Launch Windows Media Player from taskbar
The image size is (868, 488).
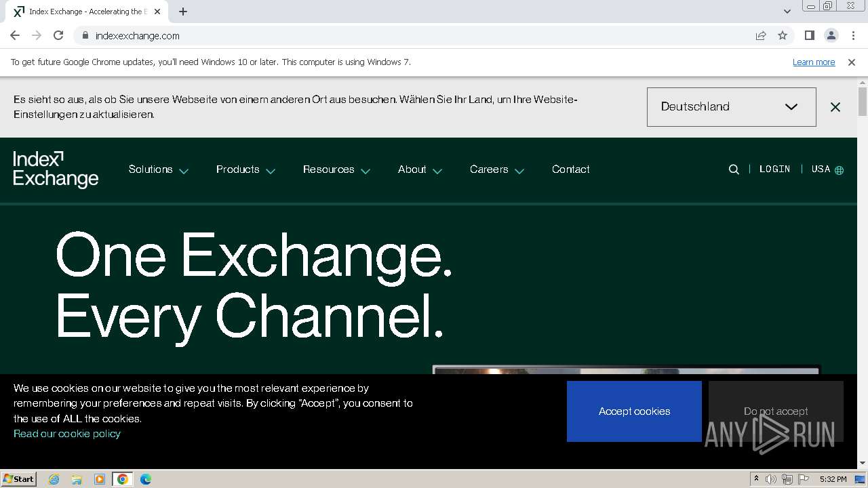coord(100,479)
